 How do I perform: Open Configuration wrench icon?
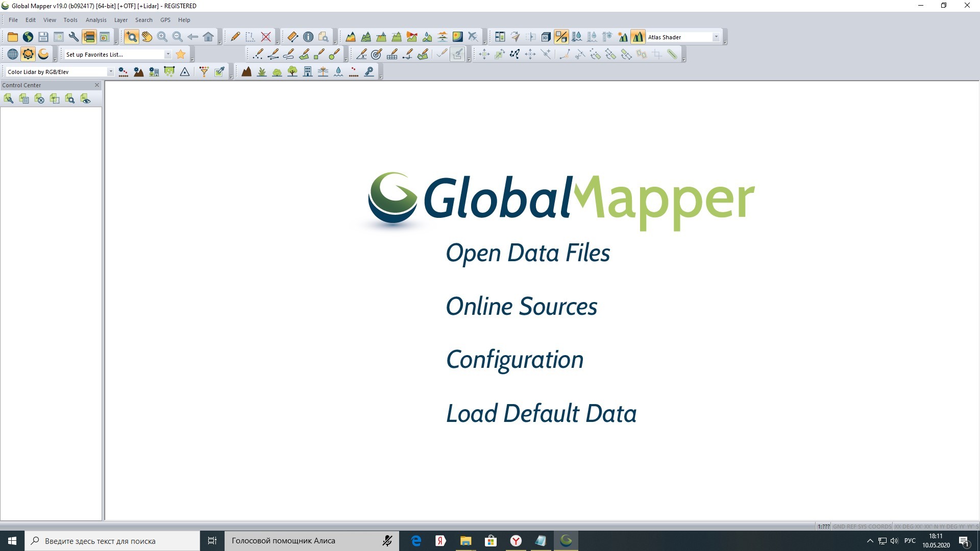[74, 37]
